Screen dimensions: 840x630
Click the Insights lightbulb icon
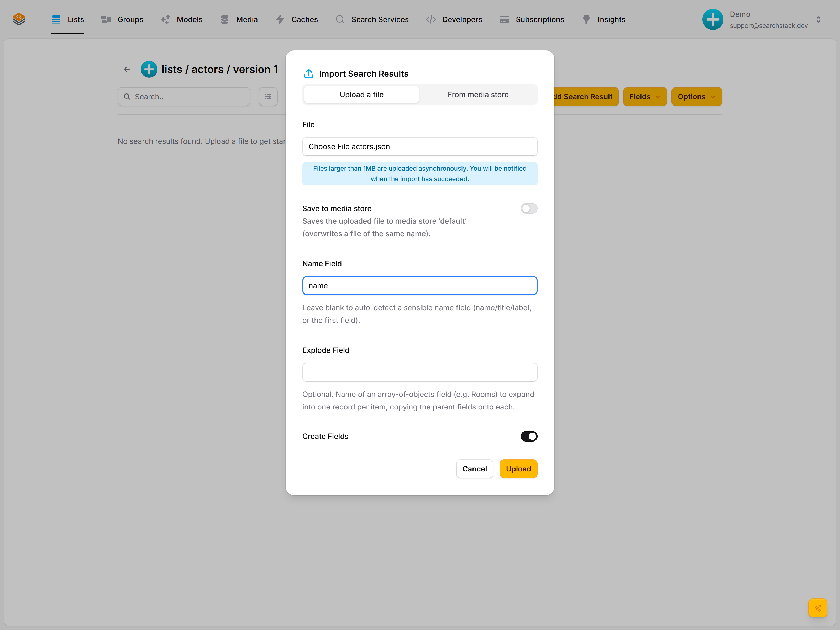pos(586,19)
